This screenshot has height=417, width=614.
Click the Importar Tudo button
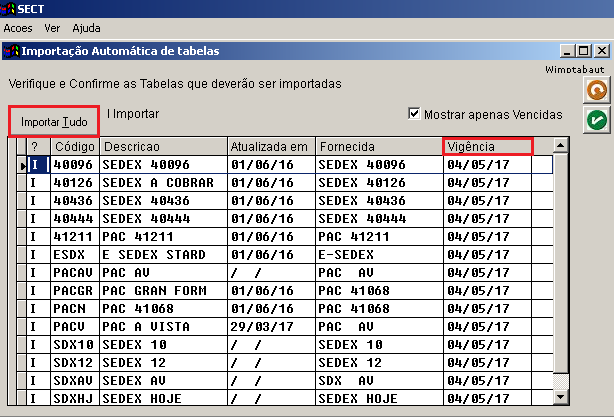coord(54,122)
